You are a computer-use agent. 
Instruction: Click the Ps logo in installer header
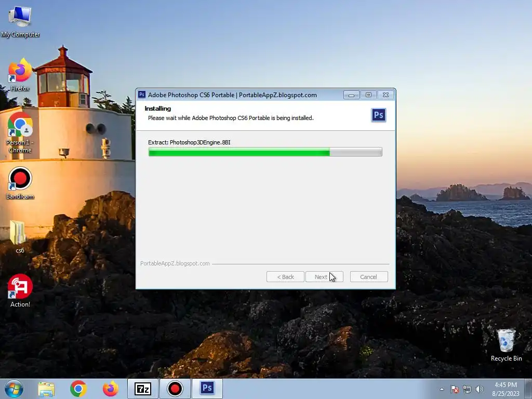coord(379,115)
